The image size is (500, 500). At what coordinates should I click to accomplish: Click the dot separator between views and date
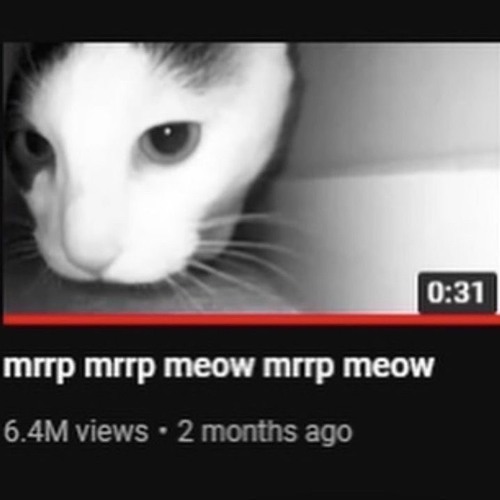(163, 430)
